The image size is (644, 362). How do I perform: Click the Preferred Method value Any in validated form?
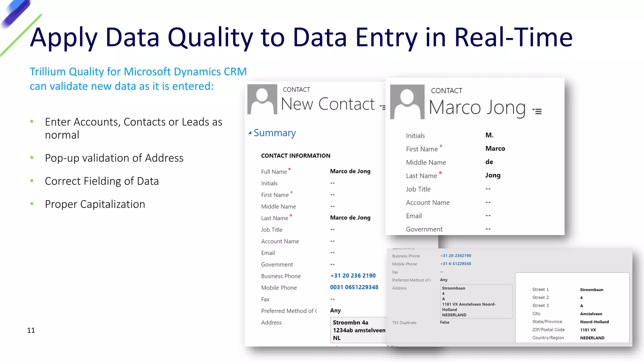click(x=444, y=280)
